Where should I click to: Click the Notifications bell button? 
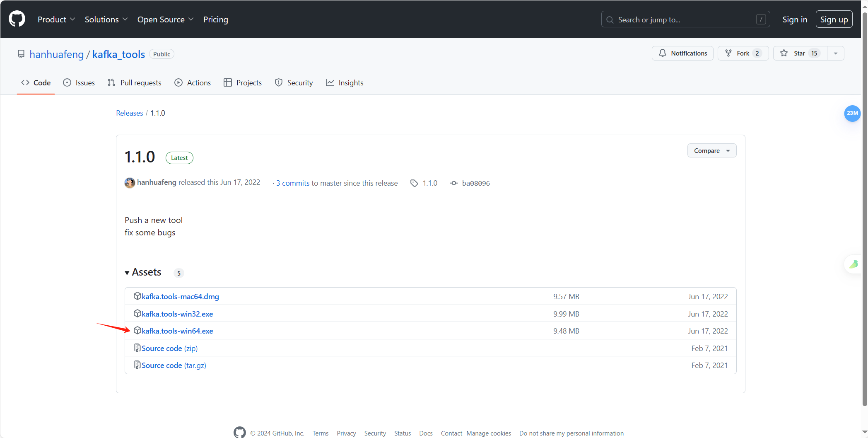(x=682, y=53)
